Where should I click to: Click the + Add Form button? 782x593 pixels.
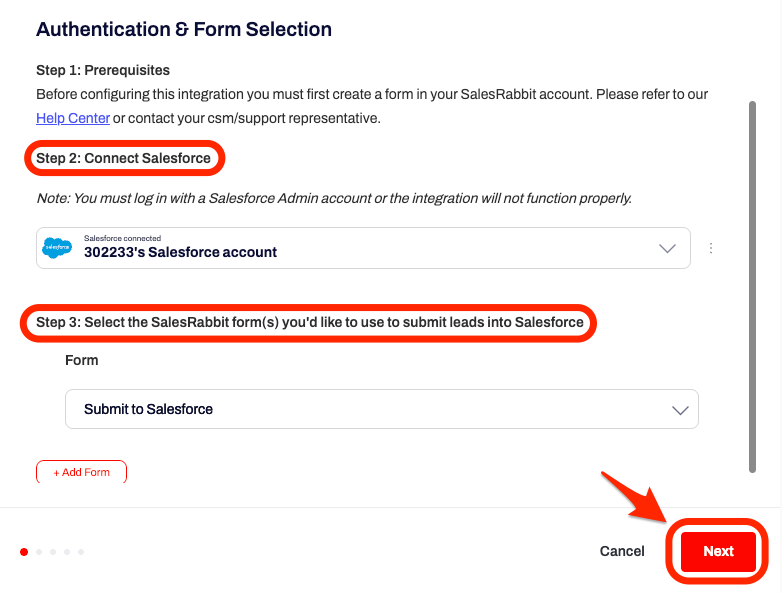(81, 472)
